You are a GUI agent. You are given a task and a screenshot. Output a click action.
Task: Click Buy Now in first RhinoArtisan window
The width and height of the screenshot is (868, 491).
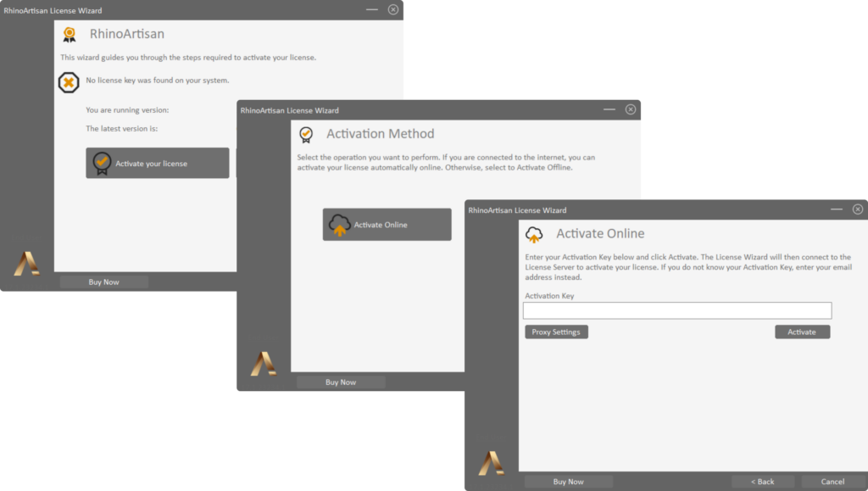(x=104, y=282)
